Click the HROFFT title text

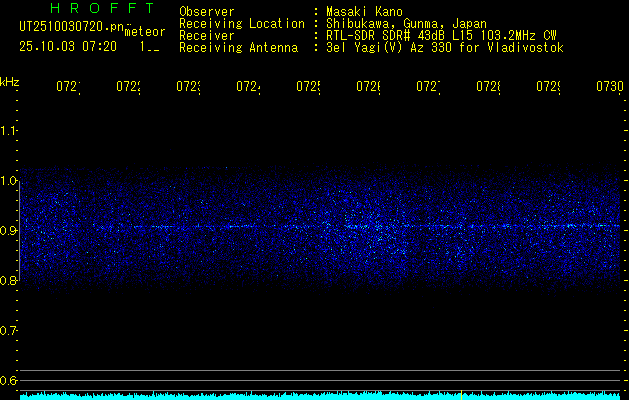102,8
